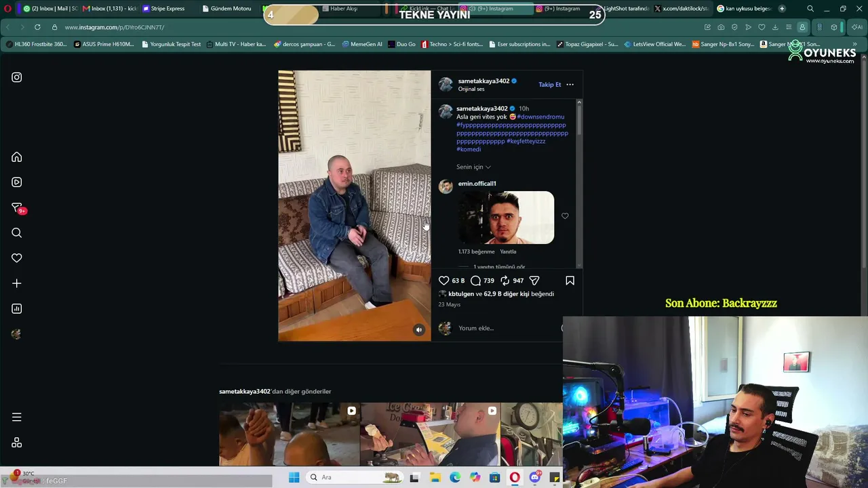The image size is (868, 488).
Task: Launch Microsoft Edge from the taskbar
Action: click(x=455, y=477)
